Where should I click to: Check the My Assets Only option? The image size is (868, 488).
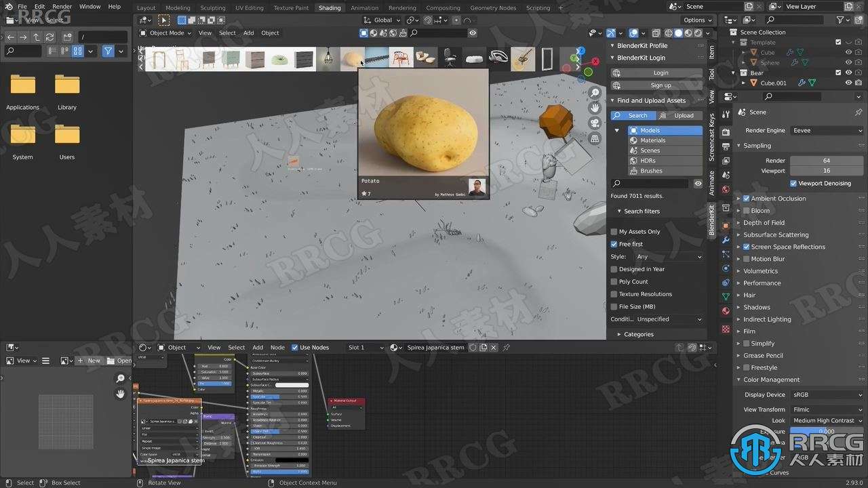point(614,232)
